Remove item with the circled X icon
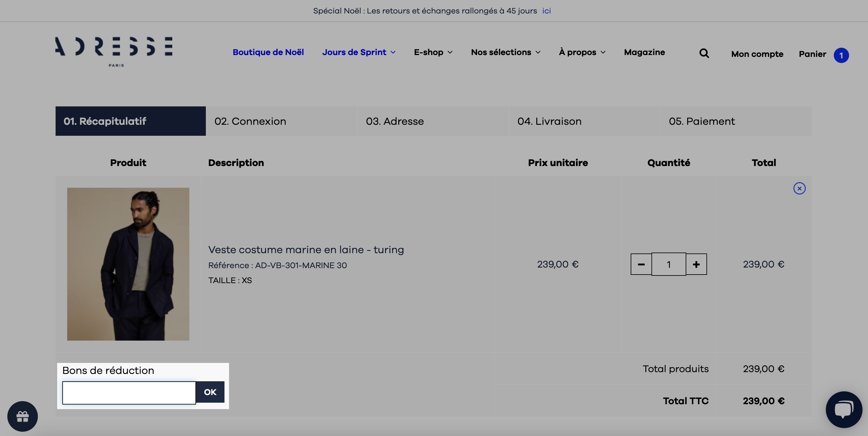The image size is (868, 436). (799, 188)
